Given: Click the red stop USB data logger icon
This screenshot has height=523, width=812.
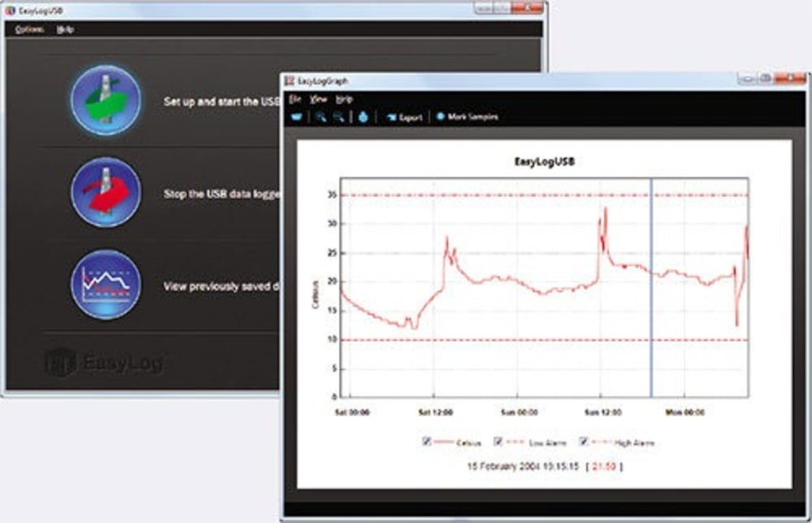Looking at the screenshot, I should [105, 192].
